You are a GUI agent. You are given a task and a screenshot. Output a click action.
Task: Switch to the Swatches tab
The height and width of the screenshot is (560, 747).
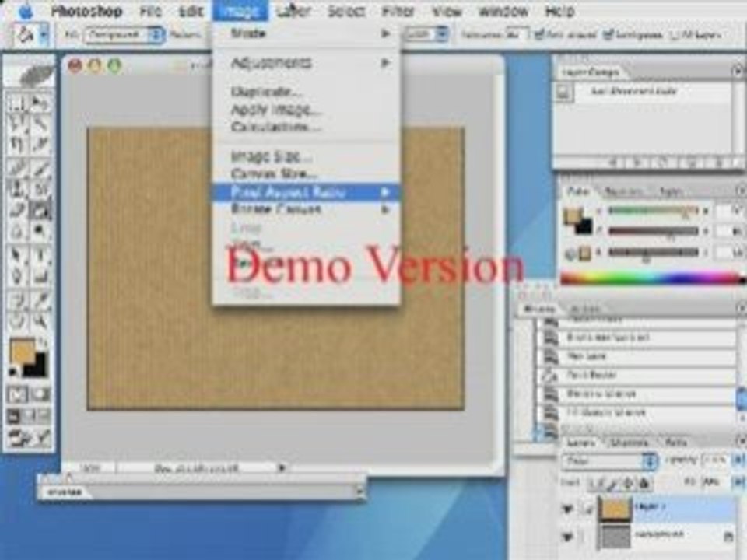pyautogui.click(x=623, y=191)
